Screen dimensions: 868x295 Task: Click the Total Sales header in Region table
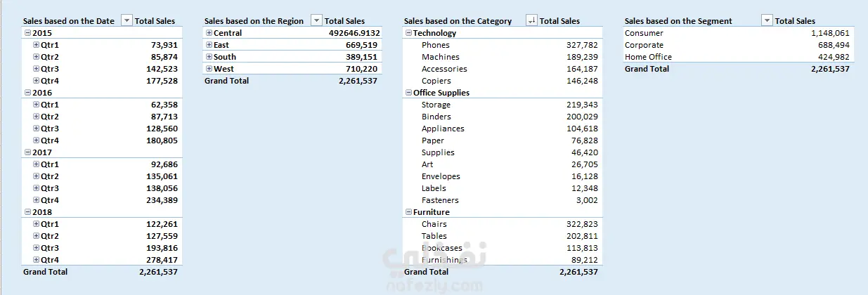[344, 21]
